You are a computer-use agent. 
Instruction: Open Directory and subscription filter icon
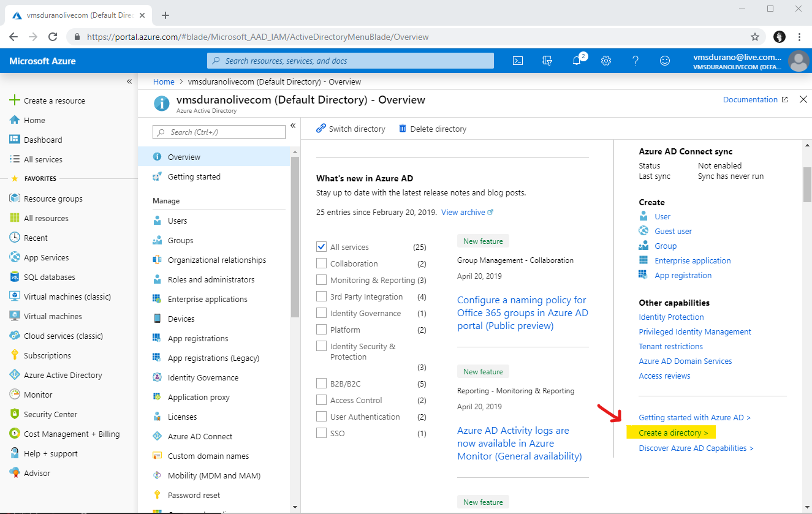point(547,61)
